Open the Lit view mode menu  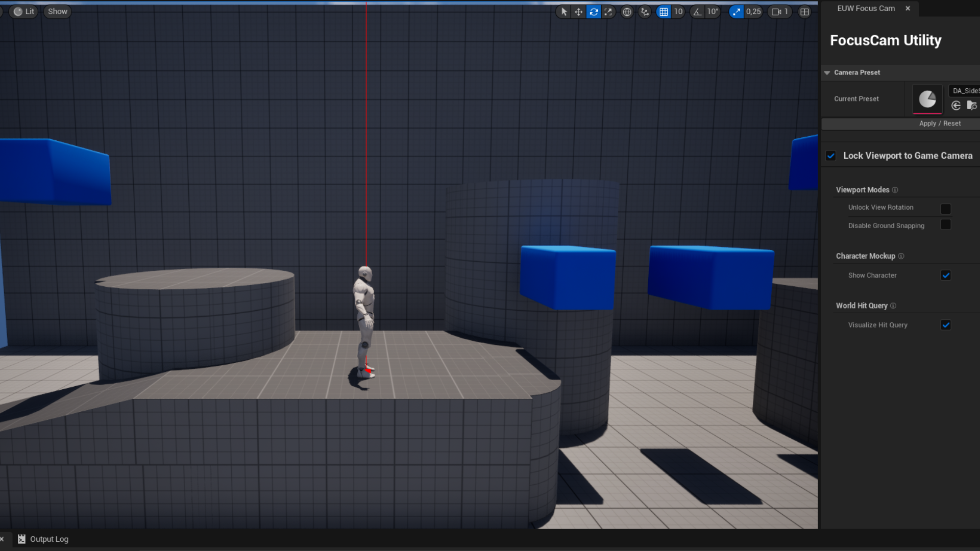point(23,12)
